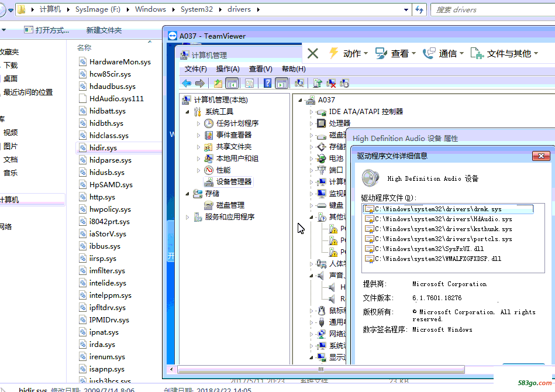Click the uninstall device red X toolbar icon
Screen dimensions: 555x392
click(331, 84)
